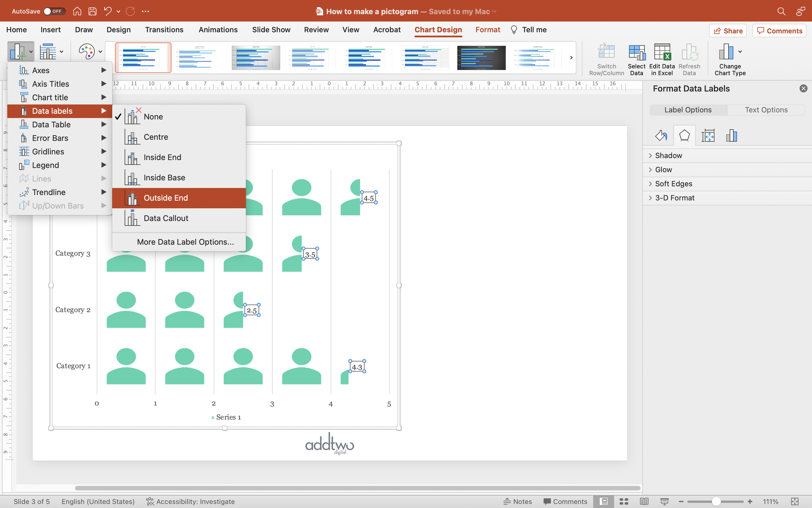Expand the chart styles gallery arrow
This screenshot has height=508, width=812.
click(x=571, y=58)
